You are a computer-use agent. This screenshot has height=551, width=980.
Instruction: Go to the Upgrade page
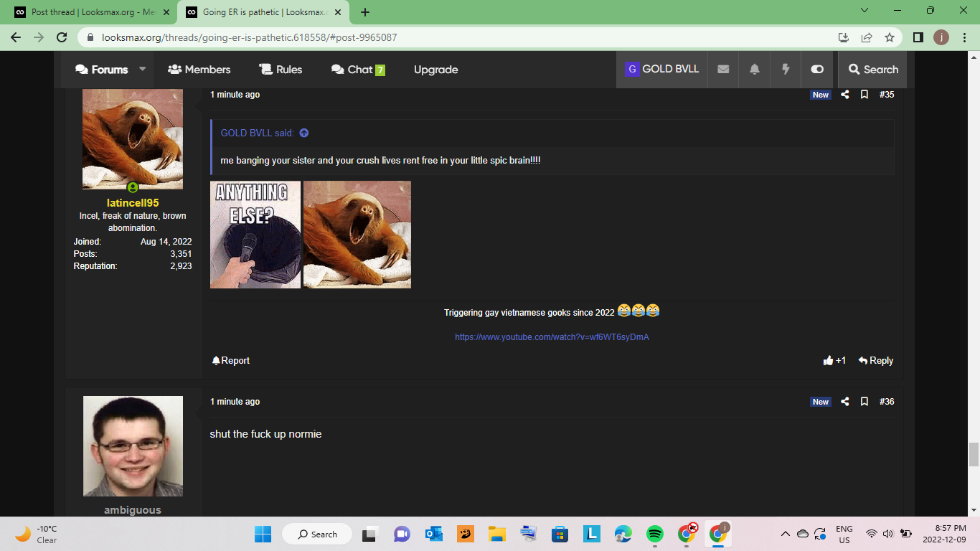(435, 70)
